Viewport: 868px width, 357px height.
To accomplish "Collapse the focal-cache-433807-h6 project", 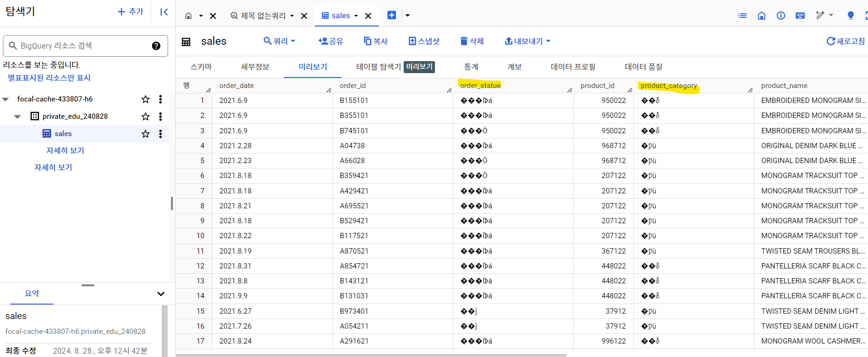I will tap(6, 99).
